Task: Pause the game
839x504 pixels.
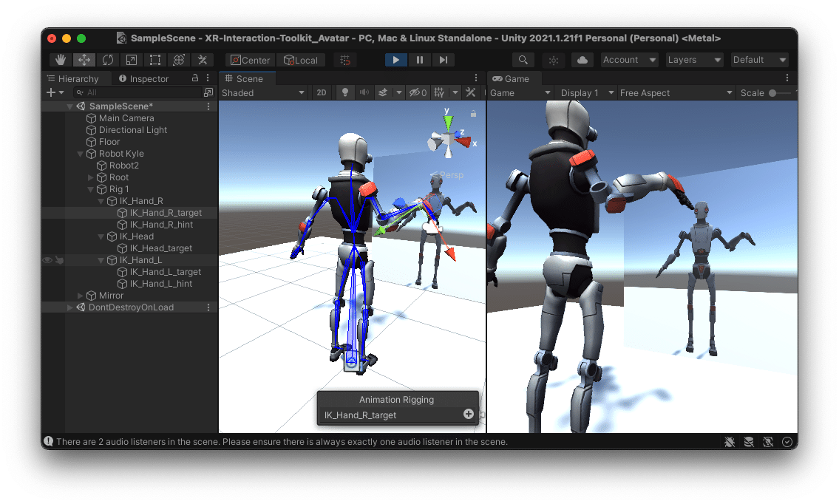Action: tap(420, 60)
